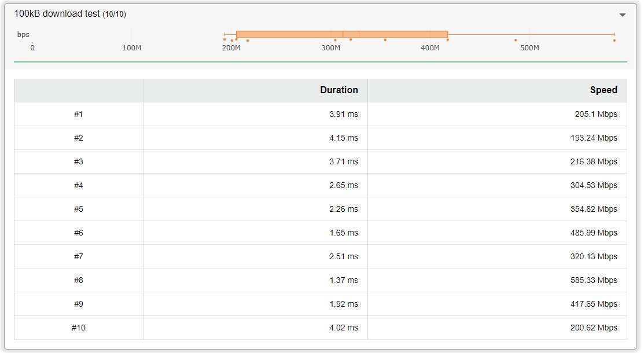
Task: Select the row labeled #4
Action: coord(79,186)
